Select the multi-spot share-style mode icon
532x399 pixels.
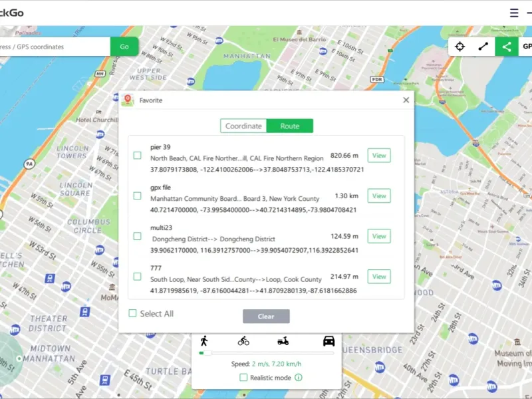[x=507, y=47]
